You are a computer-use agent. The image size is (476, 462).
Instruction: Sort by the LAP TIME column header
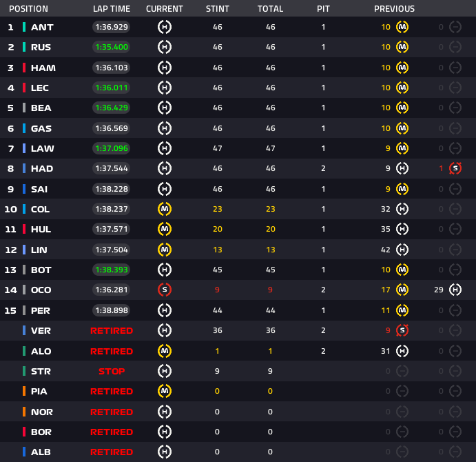[111, 9]
